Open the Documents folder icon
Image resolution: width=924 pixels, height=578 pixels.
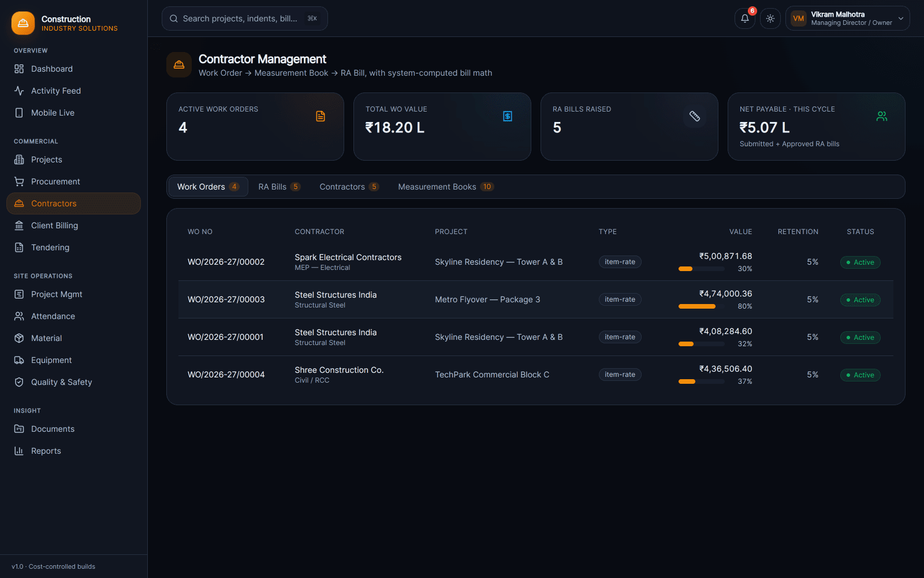tap(19, 429)
